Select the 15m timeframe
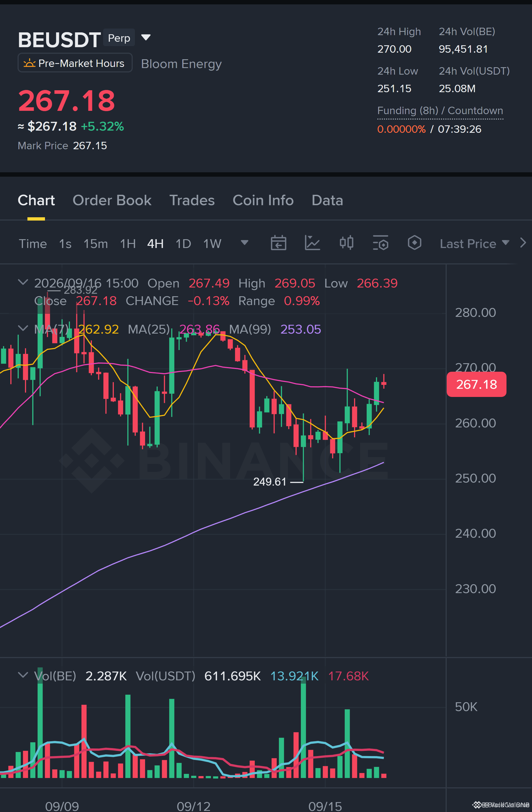Screen dimensions: 532x812 (x=95, y=244)
